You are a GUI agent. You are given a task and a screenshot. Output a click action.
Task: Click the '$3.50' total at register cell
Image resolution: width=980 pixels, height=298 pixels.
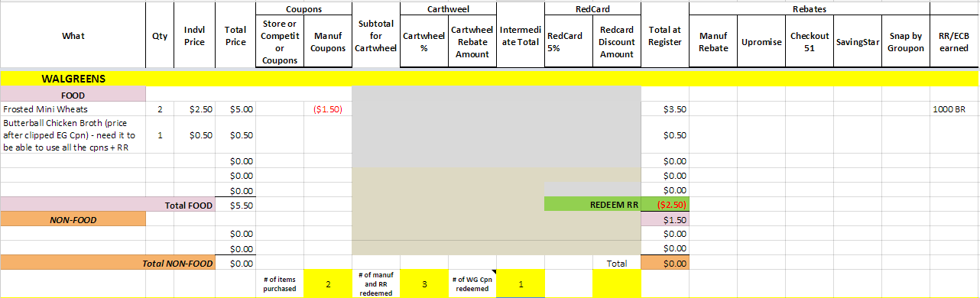coord(664,109)
